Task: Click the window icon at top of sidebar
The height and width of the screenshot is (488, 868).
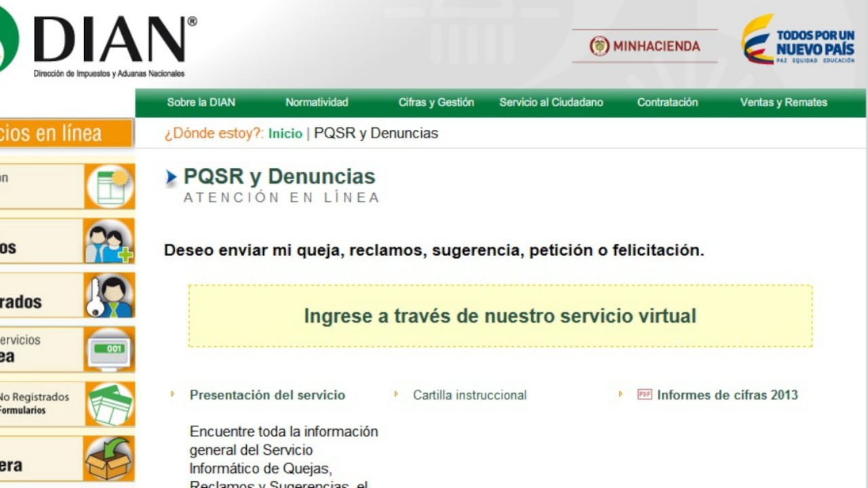Action: (x=108, y=186)
